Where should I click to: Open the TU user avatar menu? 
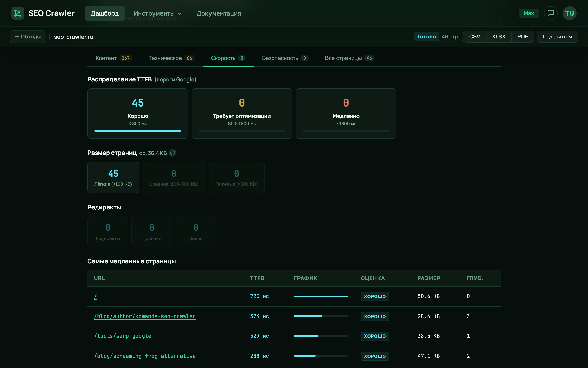569,13
